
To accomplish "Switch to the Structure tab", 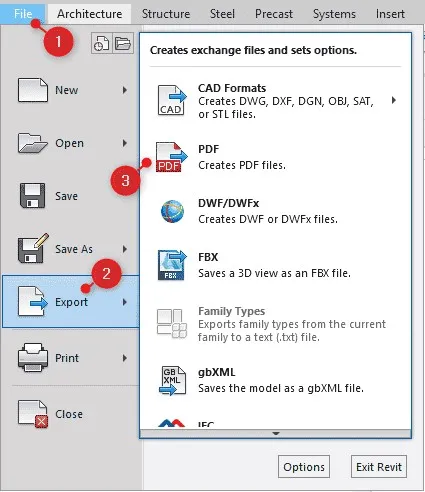I will pos(166,14).
